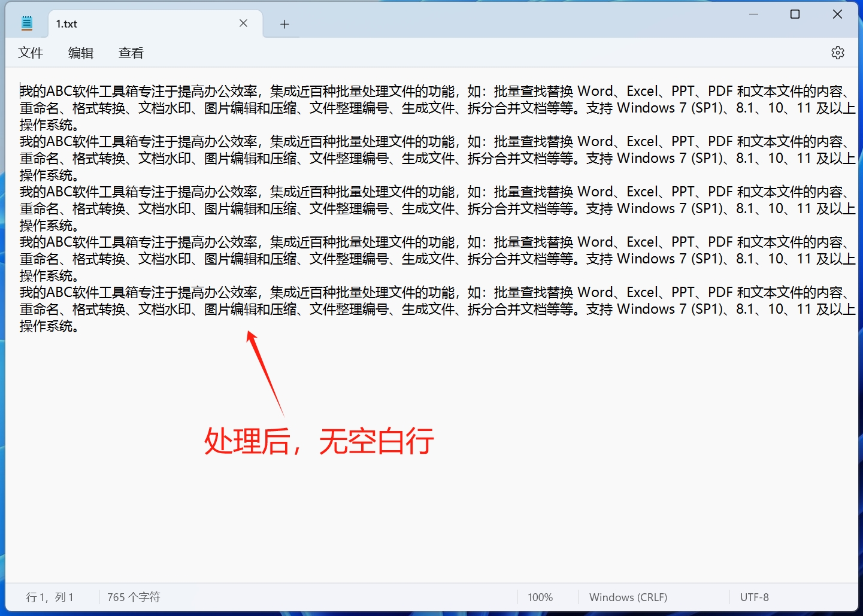Open the 文件 menu
The height and width of the screenshot is (616, 863).
[x=31, y=53]
